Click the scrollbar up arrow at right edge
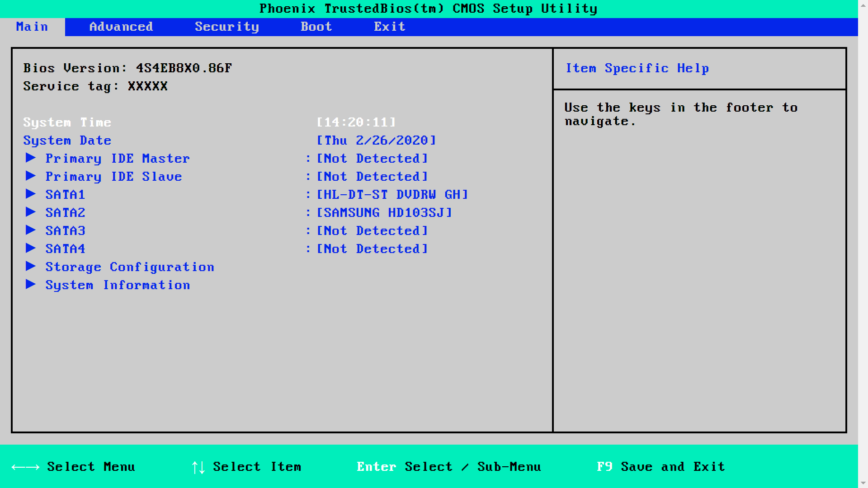Image resolution: width=868 pixels, height=488 pixels. [x=863, y=5]
